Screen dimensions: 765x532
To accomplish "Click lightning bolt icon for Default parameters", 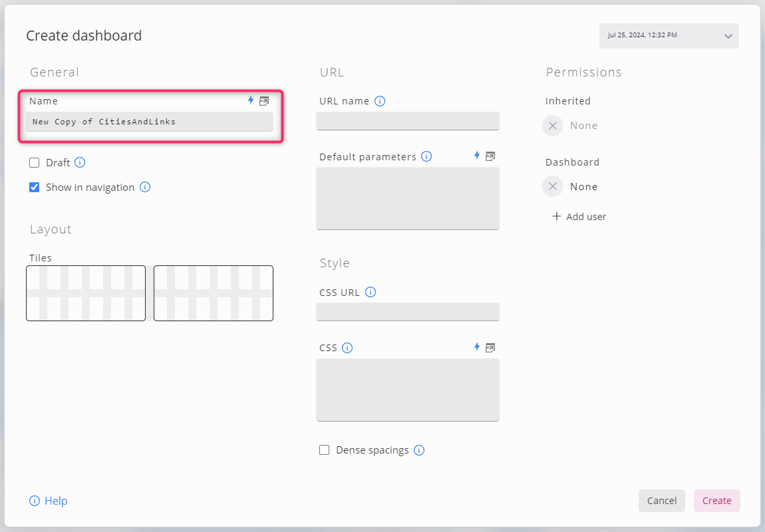I will 476,156.
